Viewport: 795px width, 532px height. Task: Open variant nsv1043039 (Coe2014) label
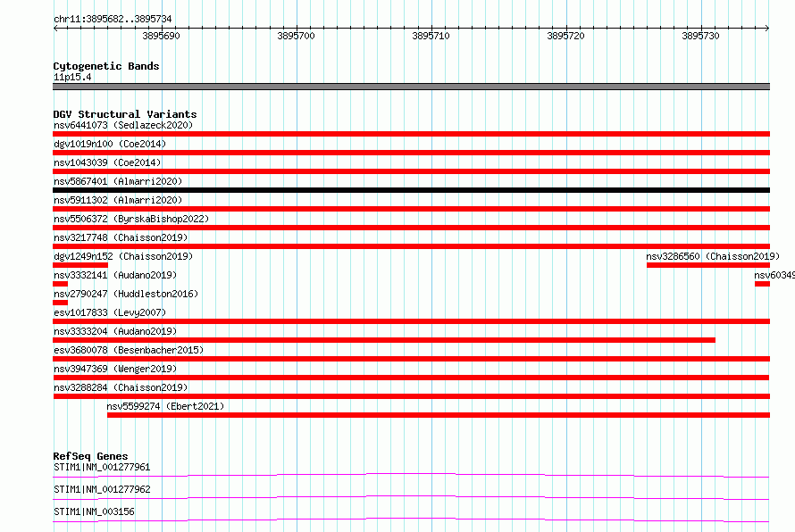[x=107, y=162]
